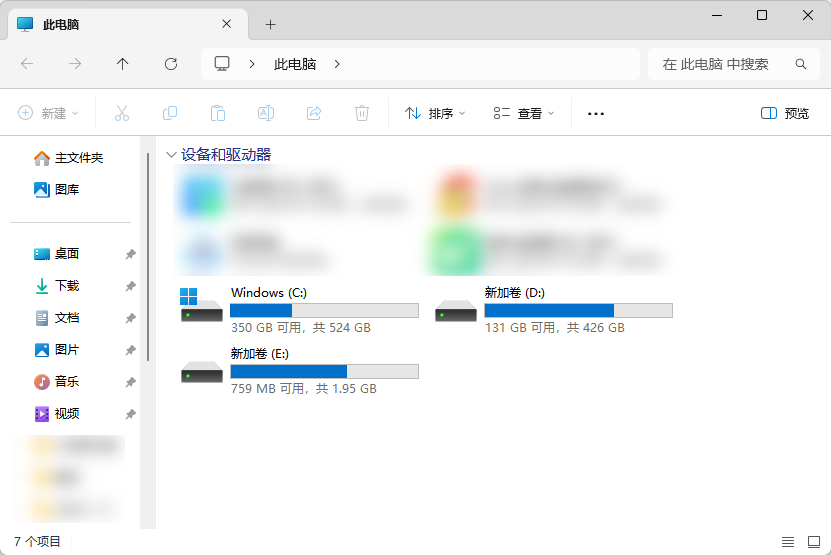The height and width of the screenshot is (555, 831).
Task: Open the 排序 sort dropdown
Action: pos(435,113)
